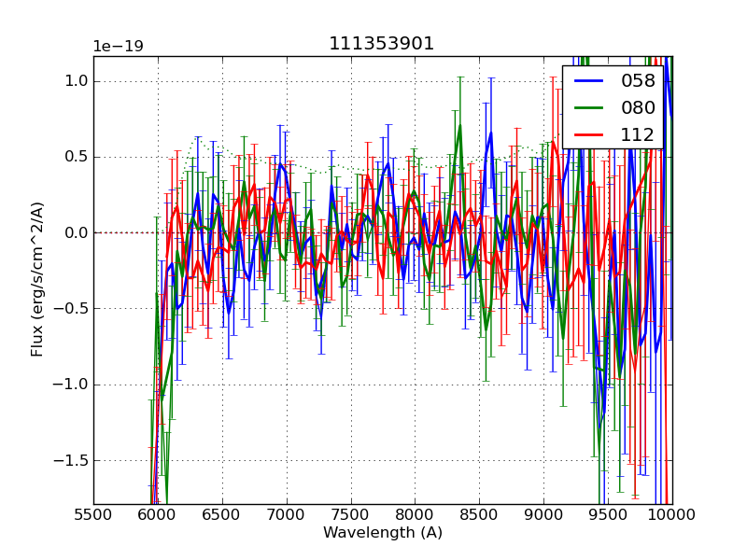
Task: Click x-axis tick label 5500
Action: (x=93, y=512)
